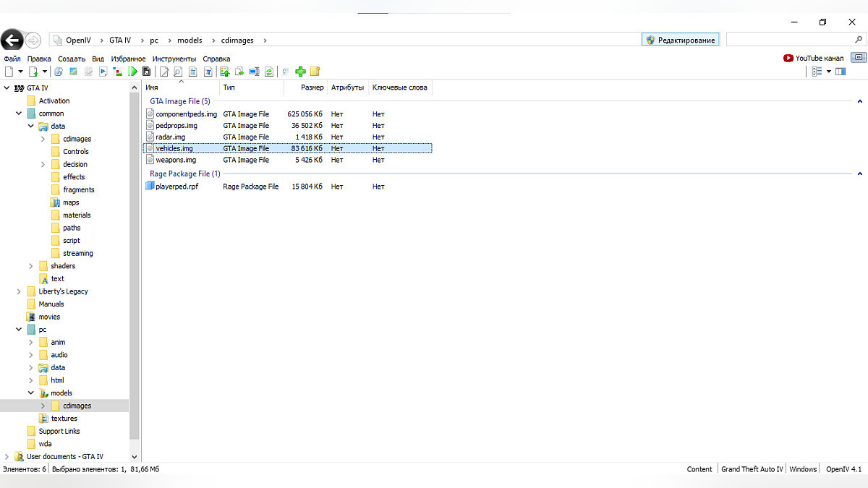868x488 pixels.
Task: Click the back navigation arrow
Action: pos(12,40)
